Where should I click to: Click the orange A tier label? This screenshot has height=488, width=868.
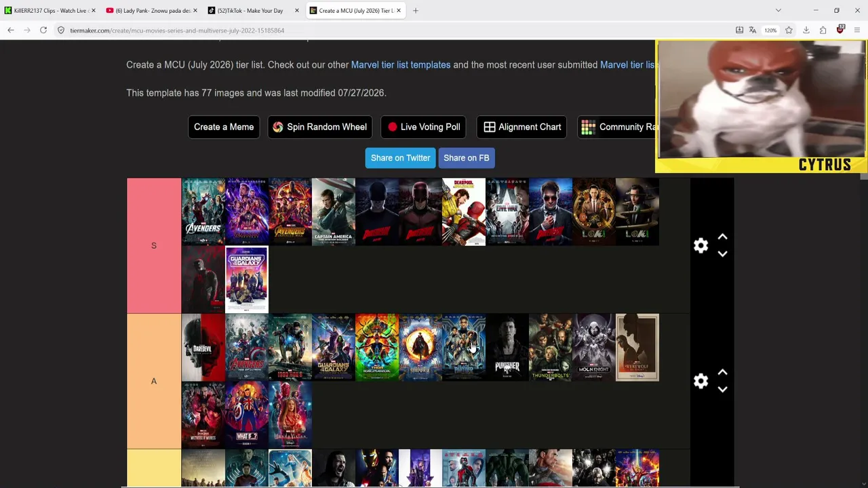[154, 381]
